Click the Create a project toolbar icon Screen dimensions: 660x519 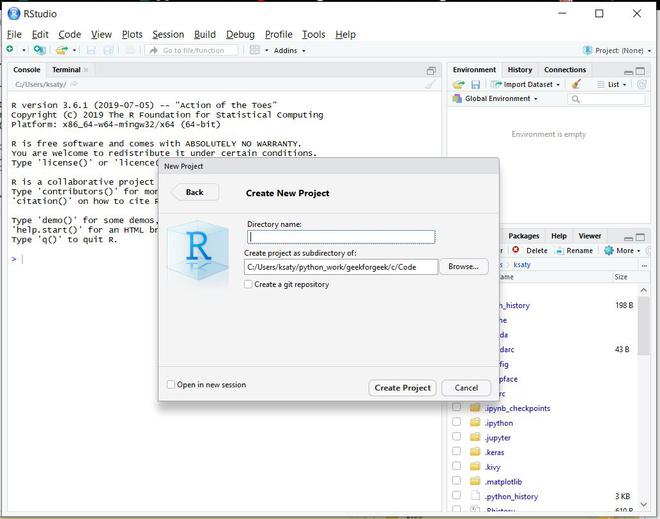click(x=40, y=50)
